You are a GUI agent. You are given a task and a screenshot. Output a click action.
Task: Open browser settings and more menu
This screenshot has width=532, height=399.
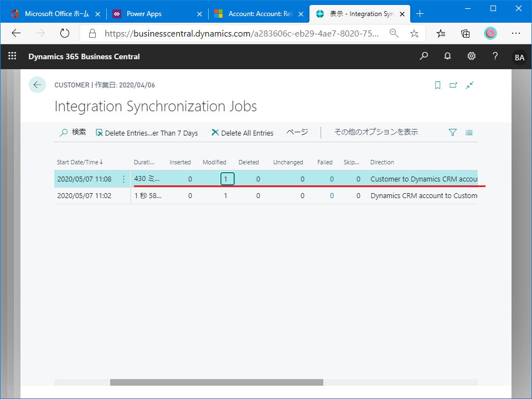click(516, 33)
